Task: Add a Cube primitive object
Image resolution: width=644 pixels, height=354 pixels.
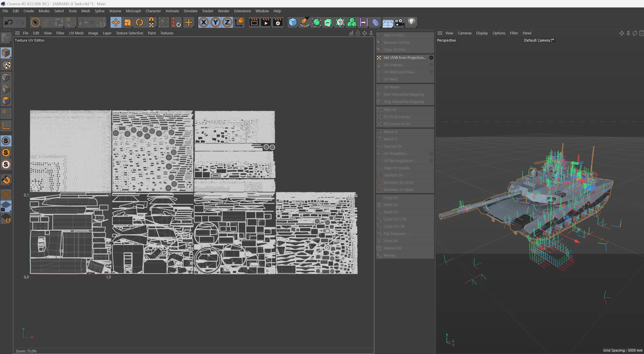Action: click(x=293, y=22)
